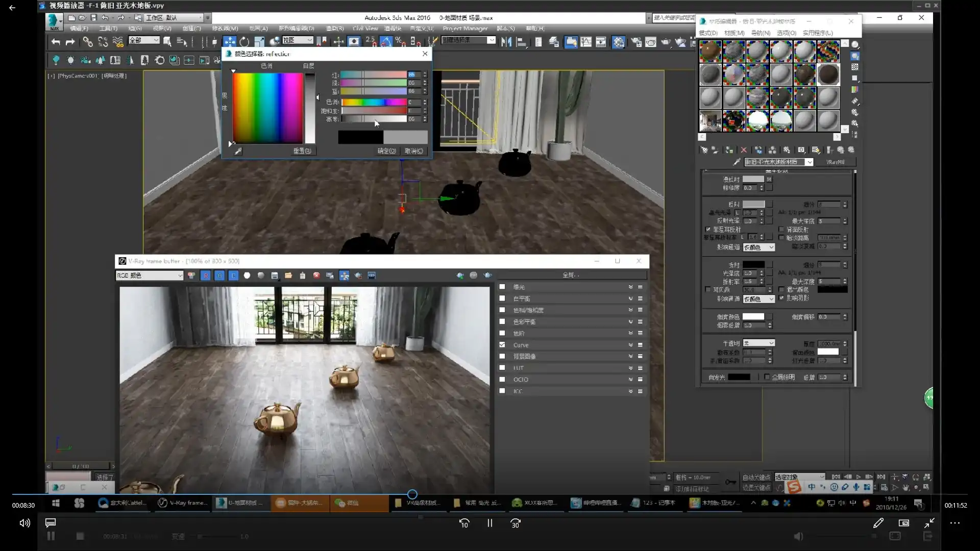Click the reflection color swatch
Viewport: 980px width, 551px height.
click(753, 204)
